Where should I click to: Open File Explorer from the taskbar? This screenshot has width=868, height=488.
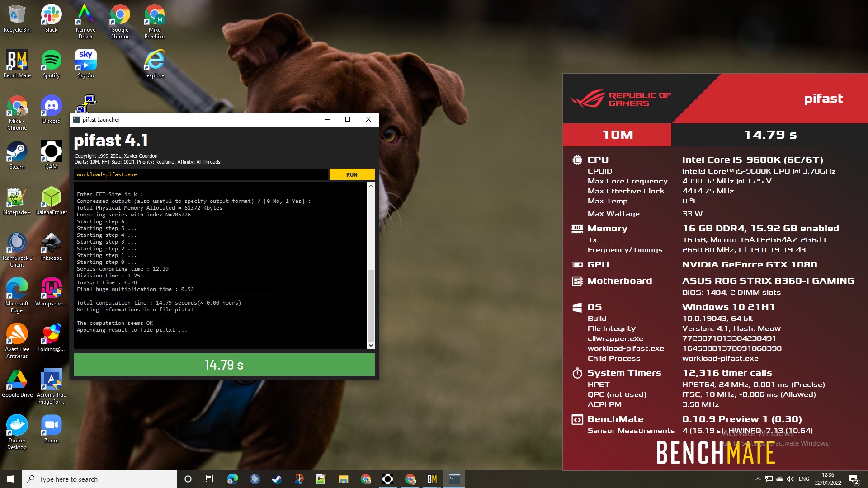(x=343, y=479)
